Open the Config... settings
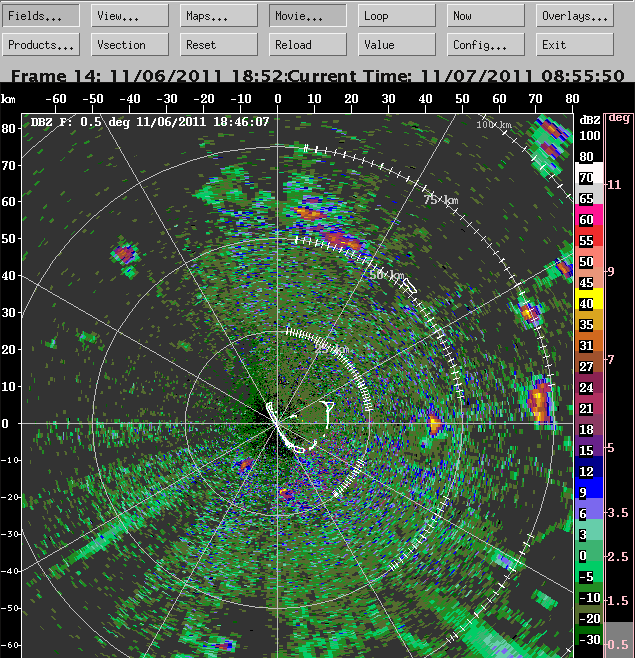Viewport: 635px width, 658px height. (x=486, y=44)
